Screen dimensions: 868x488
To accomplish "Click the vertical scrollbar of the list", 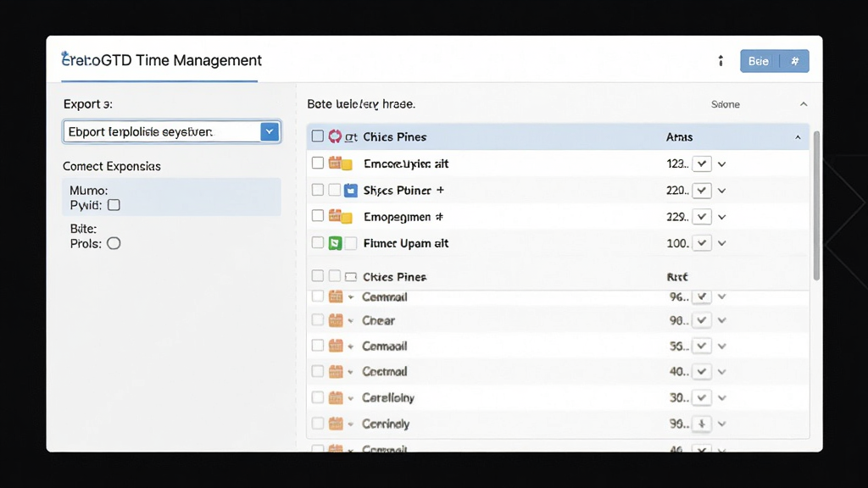I will point(816,206).
